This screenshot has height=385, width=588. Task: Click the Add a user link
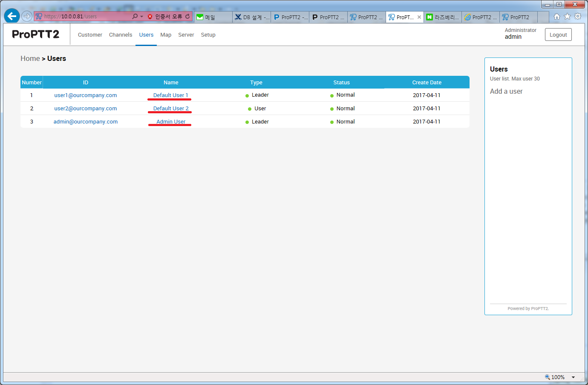click(506, 91)
